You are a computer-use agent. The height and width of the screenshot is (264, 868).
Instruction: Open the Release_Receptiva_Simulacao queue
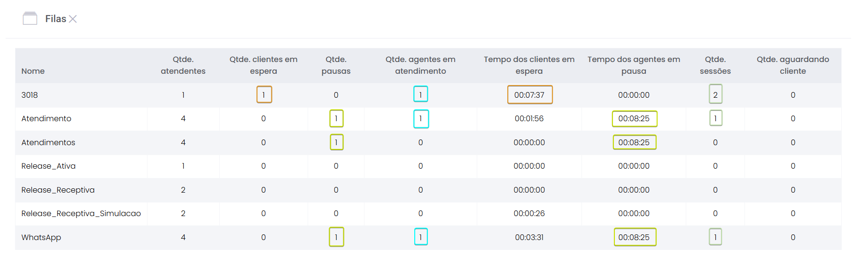tap(81, 213)
